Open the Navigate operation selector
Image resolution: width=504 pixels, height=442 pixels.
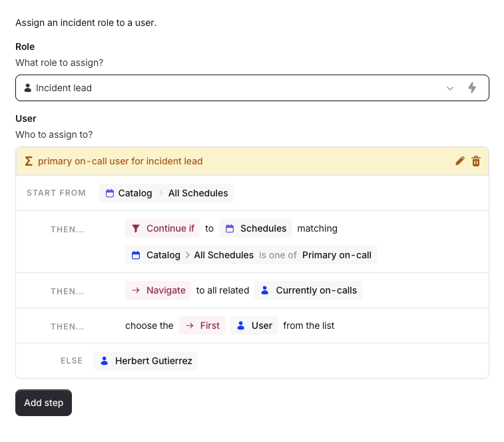[x=158, y=290]
